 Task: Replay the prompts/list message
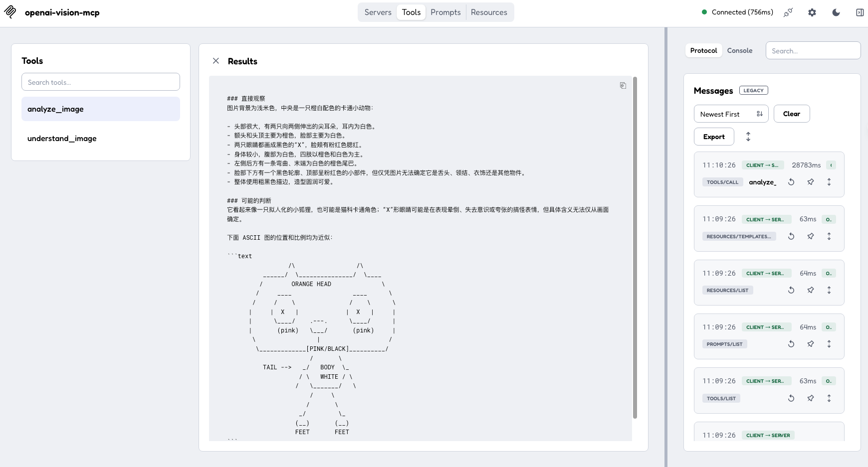(x=791, y=344)
